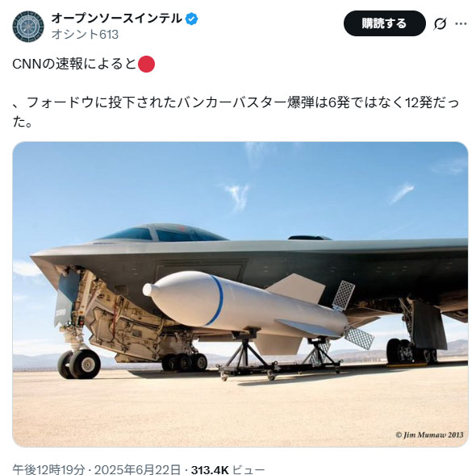Click the nose landing gear wheels
Viewport: 476px width, 475px height.
click(79, 364)
